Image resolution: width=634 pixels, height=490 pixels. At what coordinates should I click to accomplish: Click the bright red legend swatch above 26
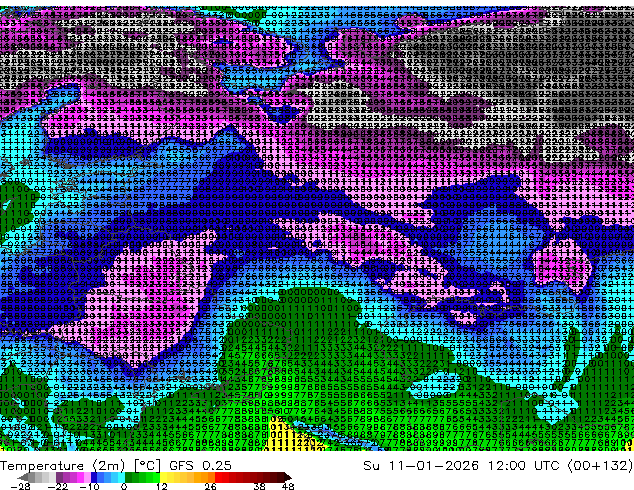218,477
